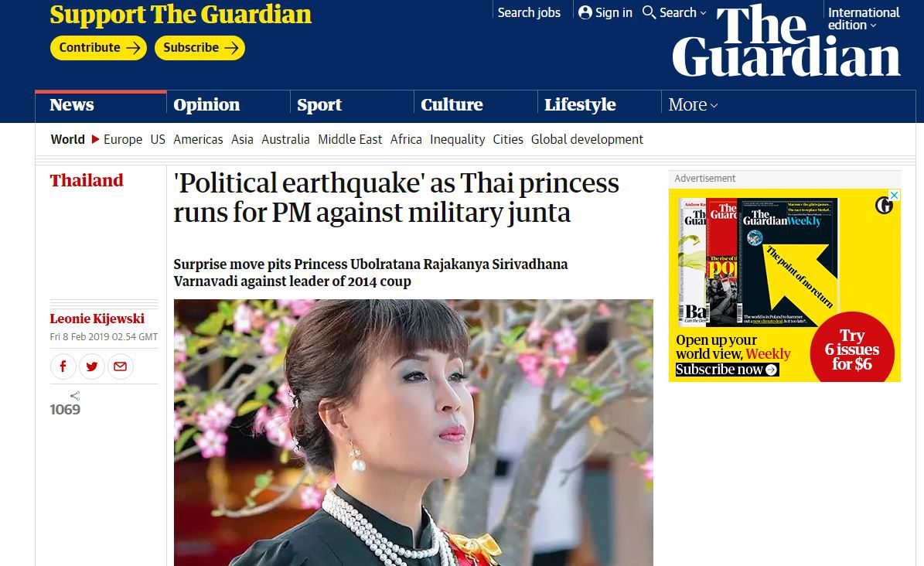Image resolution: width=924 pixels, height=566 pixels.
Task: Click the share count icon above 1069
Action: pos(75,396)
